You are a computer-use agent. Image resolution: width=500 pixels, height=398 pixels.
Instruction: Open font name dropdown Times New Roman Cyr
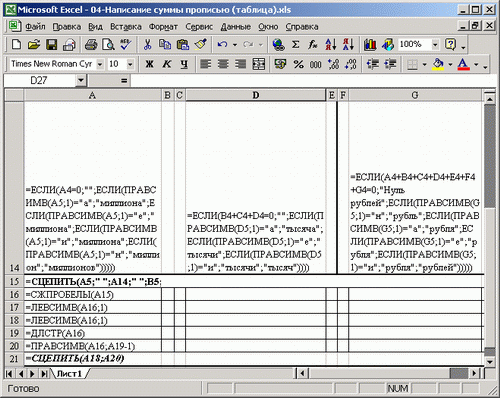100,64
